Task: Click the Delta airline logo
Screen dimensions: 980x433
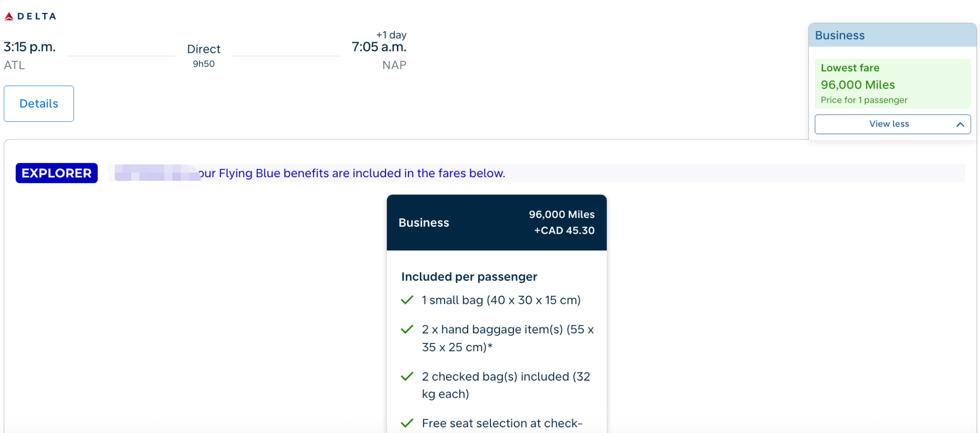Action: pyautogui.click(x=30, y=16)
